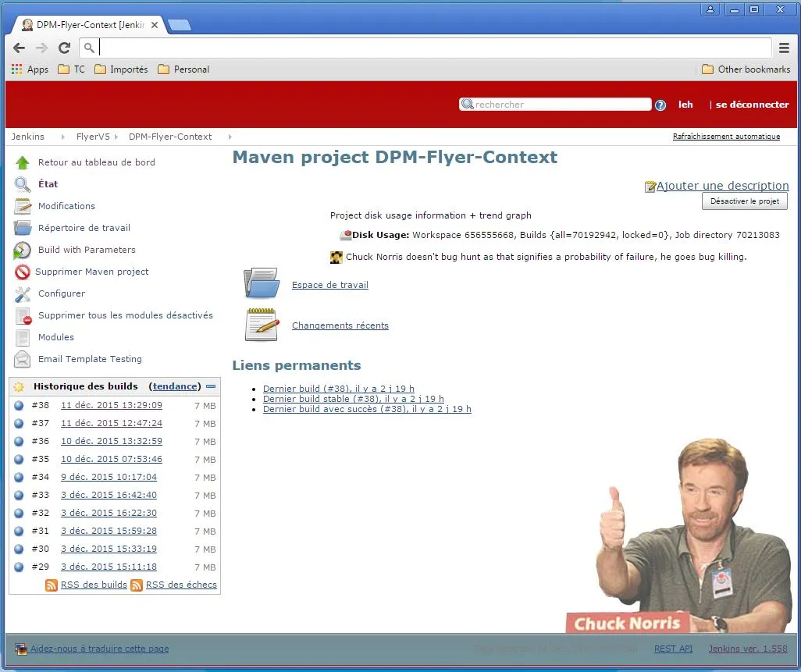
Task: Expand the DPM-Flyer-Context breadcrumb arrow
Action: (x=230, y=137)
